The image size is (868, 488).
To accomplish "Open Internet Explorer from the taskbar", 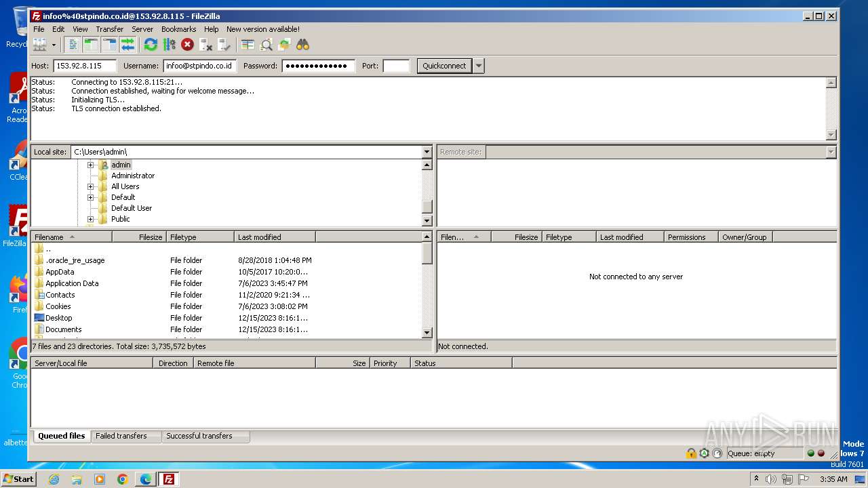I will (x=54, y=479).
